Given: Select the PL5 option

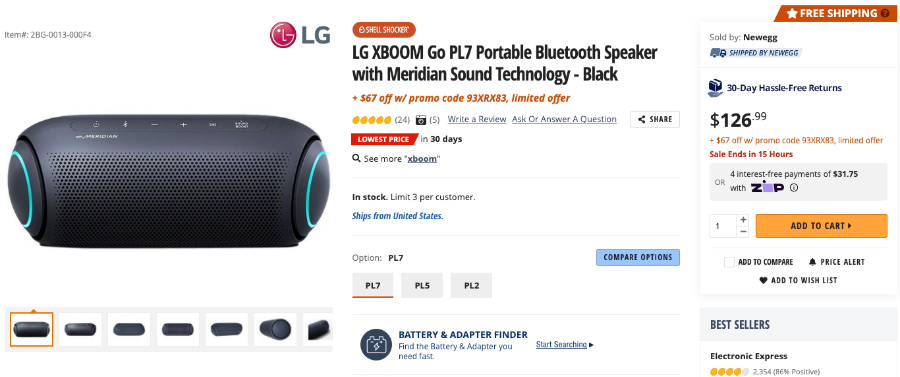Looking at the screenshot, I should [x=422, y=285].
